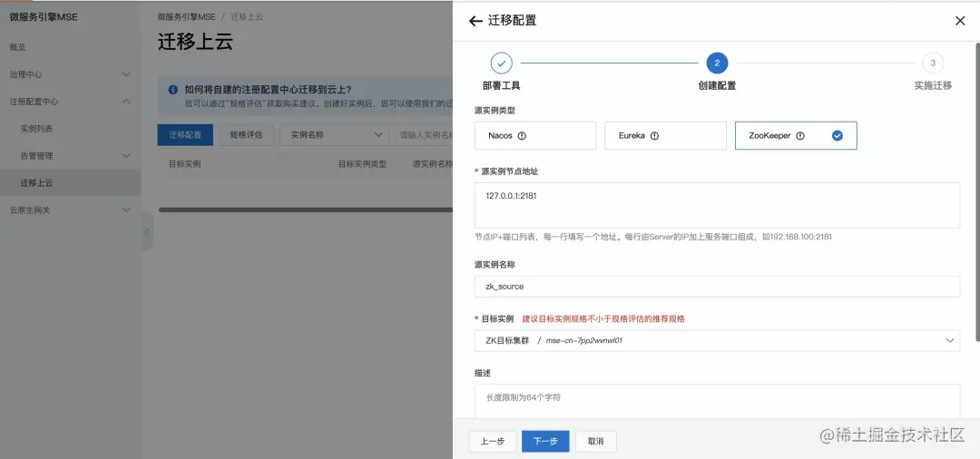The height and width of the screenshot is (459, 980).
Task: Click 下一步 button
Action: coord(545,441)
